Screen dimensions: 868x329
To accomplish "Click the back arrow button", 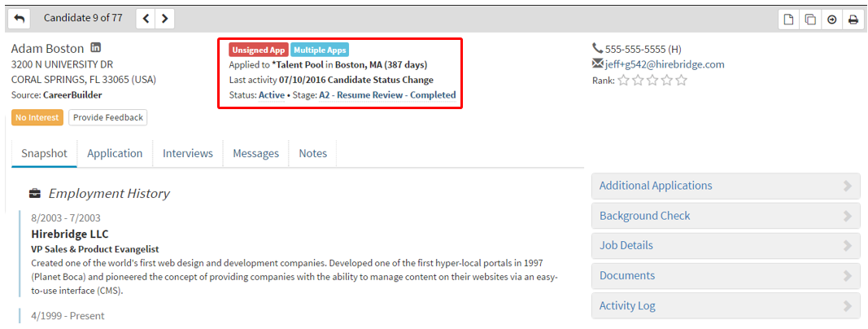I will (x=20, y=19).
